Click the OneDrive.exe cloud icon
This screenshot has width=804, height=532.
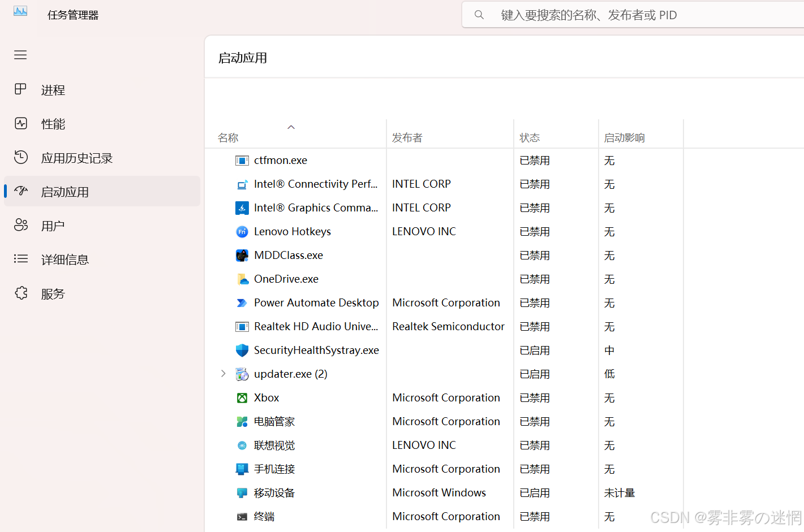[x=242, y=279]
